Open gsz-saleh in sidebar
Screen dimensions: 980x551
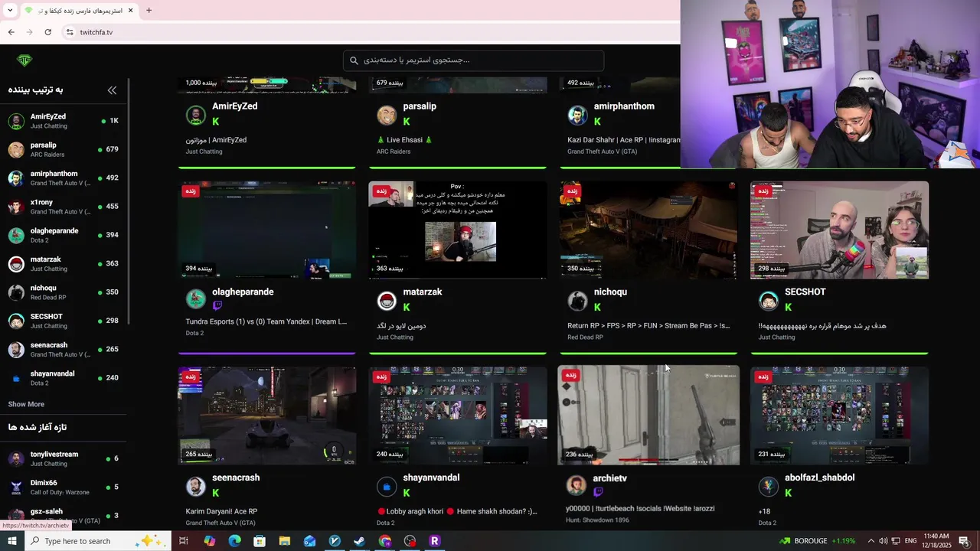[63, 516]
